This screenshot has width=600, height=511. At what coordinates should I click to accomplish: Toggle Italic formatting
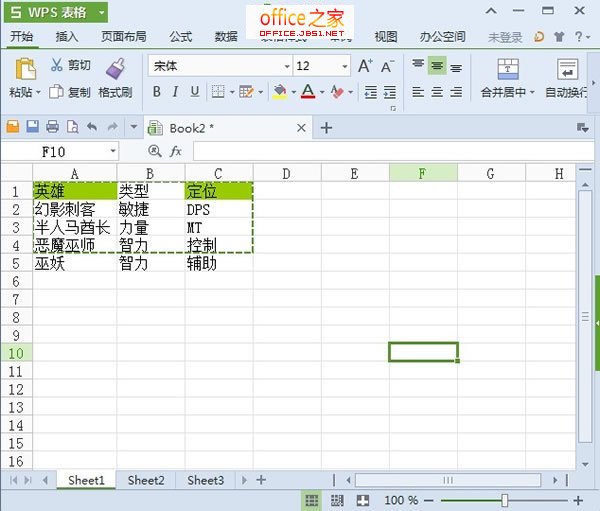[x=175, y=92]
